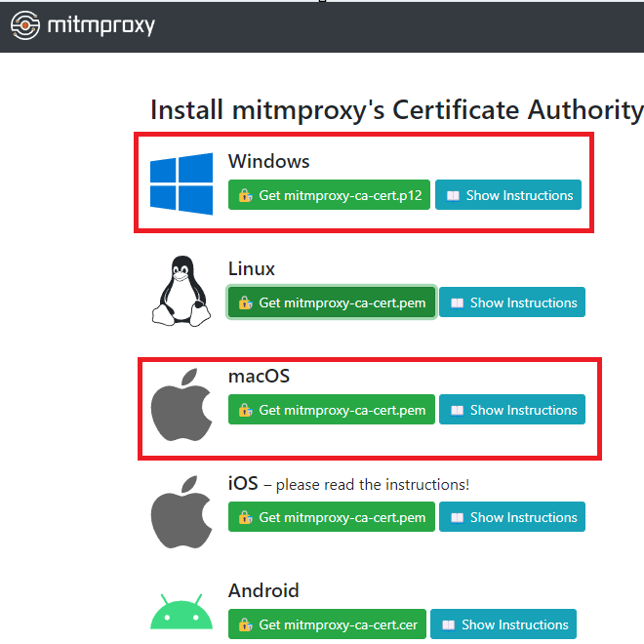Image resolution: width=644 pixels, height=644 pixels.
Task: Click the iOS Apple logo icon
Action: [x=181, y=512]
